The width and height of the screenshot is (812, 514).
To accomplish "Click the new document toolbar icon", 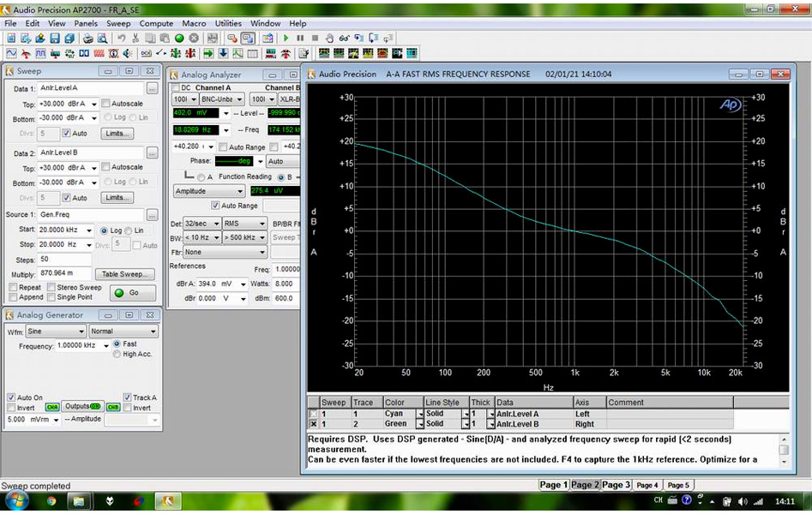I will click(11, 38).
